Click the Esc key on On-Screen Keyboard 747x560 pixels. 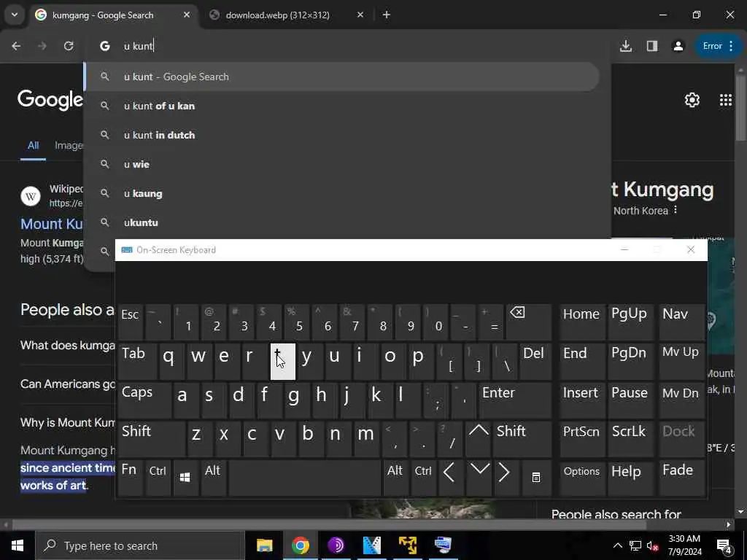130,322
